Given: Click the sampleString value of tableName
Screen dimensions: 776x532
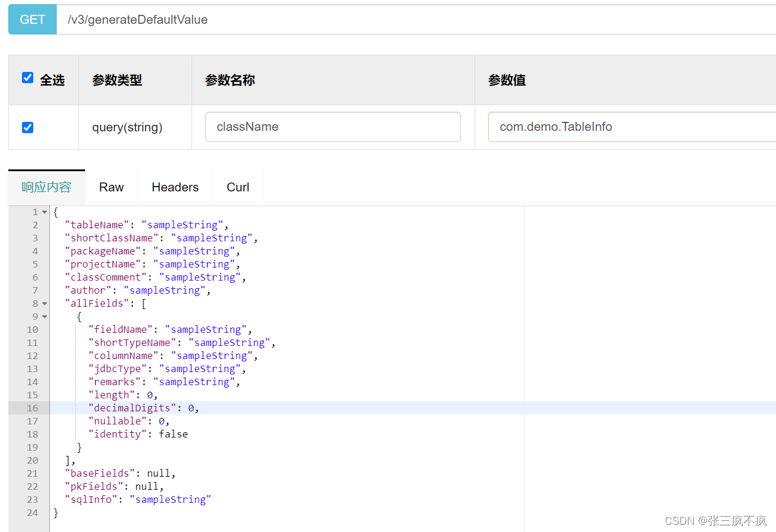Looking at the screenshot, I should tap(183, 225).
